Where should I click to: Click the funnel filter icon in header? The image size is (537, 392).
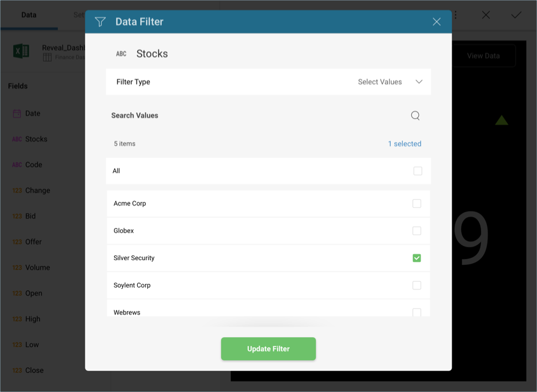tap(100, 22)
